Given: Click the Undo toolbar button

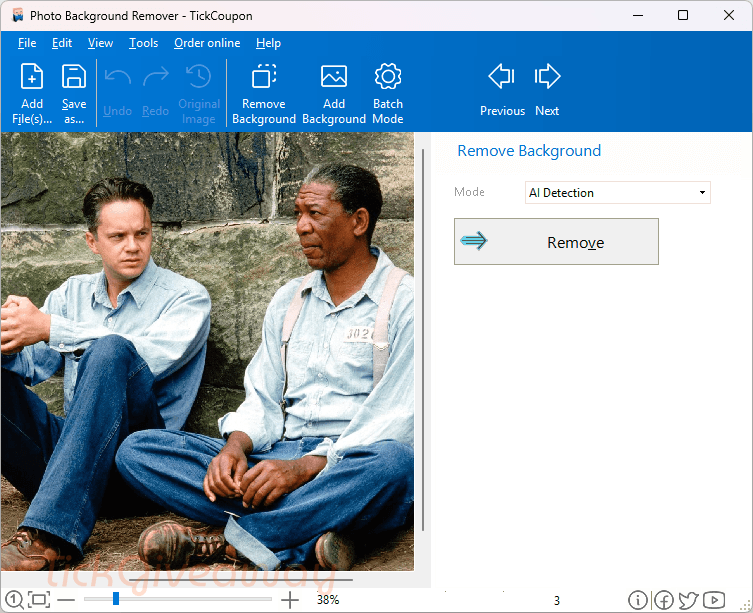Looking at the screenshot, I should [118, 93].
